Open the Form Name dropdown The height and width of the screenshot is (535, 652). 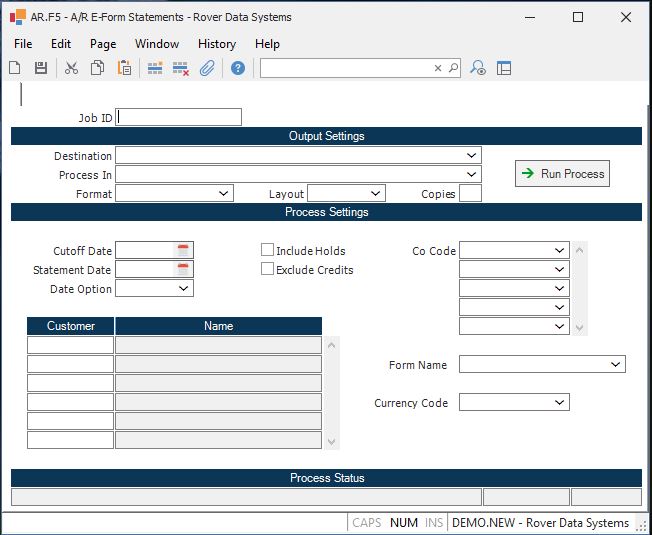pyautogui.click(x=615, y=365)
